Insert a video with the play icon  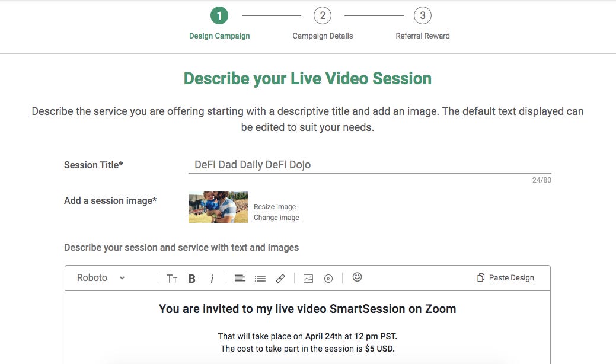(328, 278)
